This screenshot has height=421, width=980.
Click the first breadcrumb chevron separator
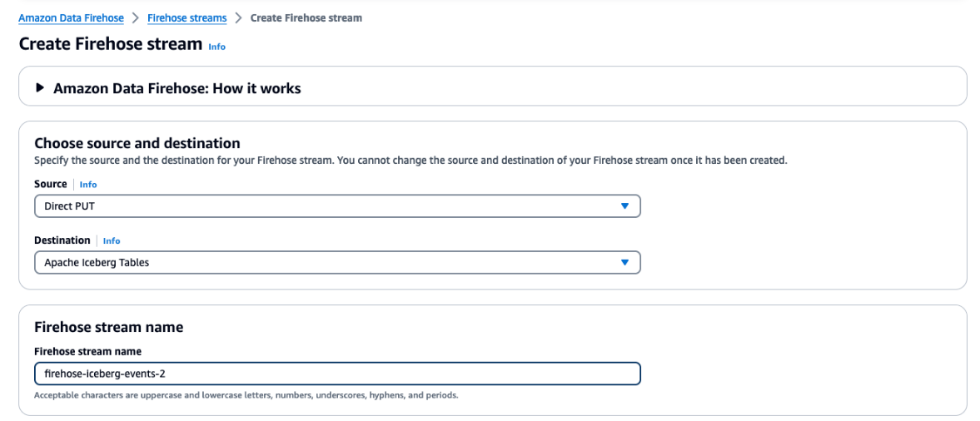point(136,17)
